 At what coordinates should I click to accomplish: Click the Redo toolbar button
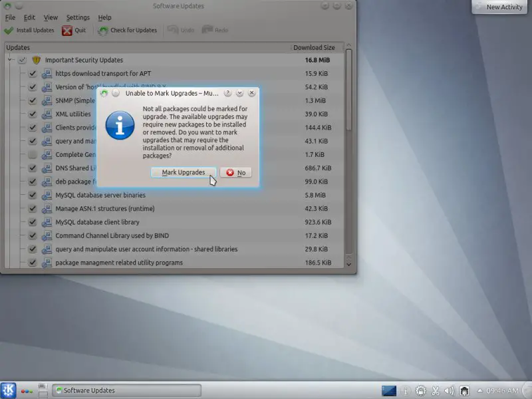tap(215, 30)
